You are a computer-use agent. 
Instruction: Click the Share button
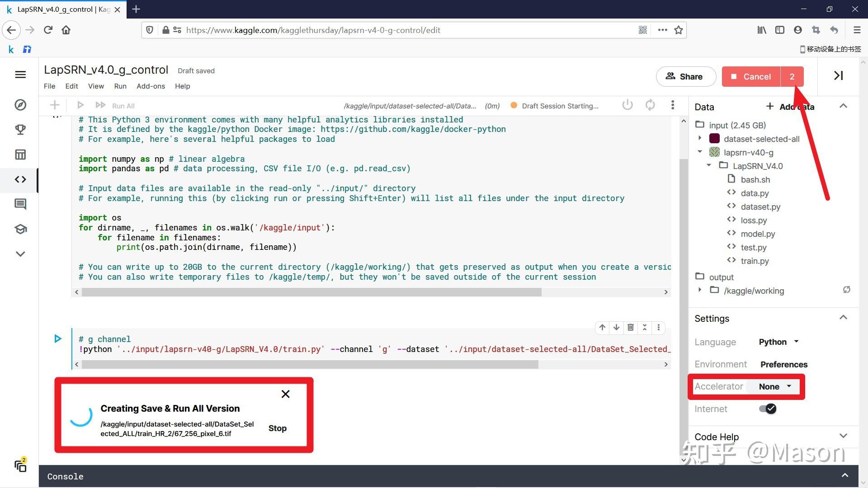pos(685,76)
